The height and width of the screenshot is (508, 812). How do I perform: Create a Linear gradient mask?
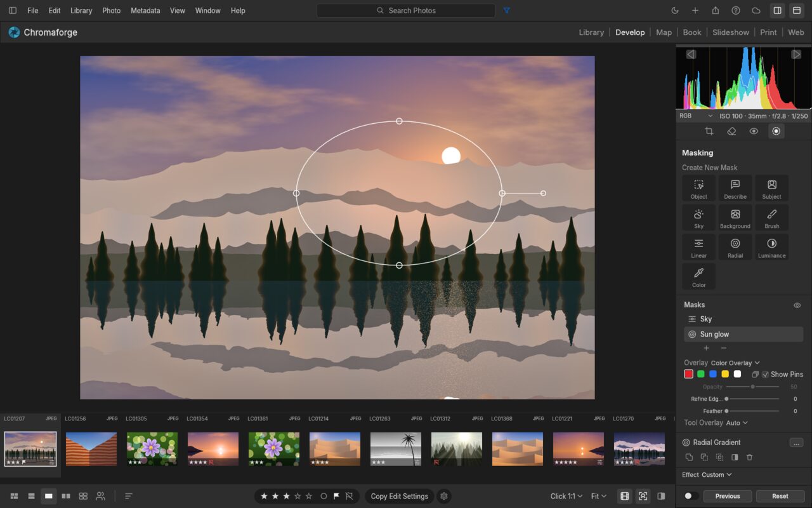[x=698, y=248]
